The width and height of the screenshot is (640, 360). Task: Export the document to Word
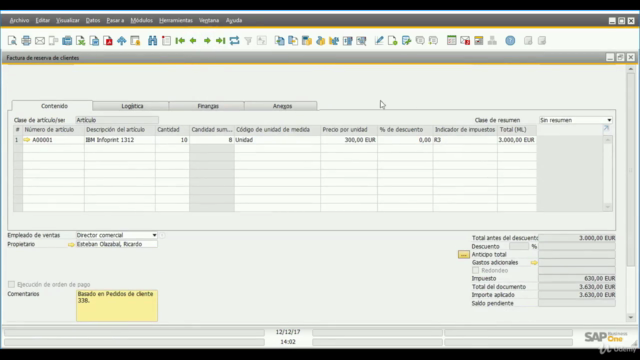[94, 40]
